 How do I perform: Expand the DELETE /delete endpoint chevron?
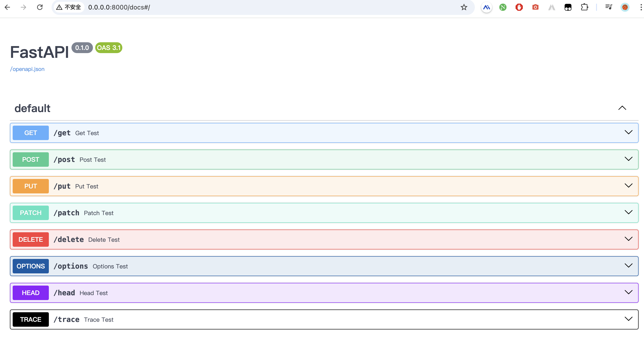click(628, 239)
